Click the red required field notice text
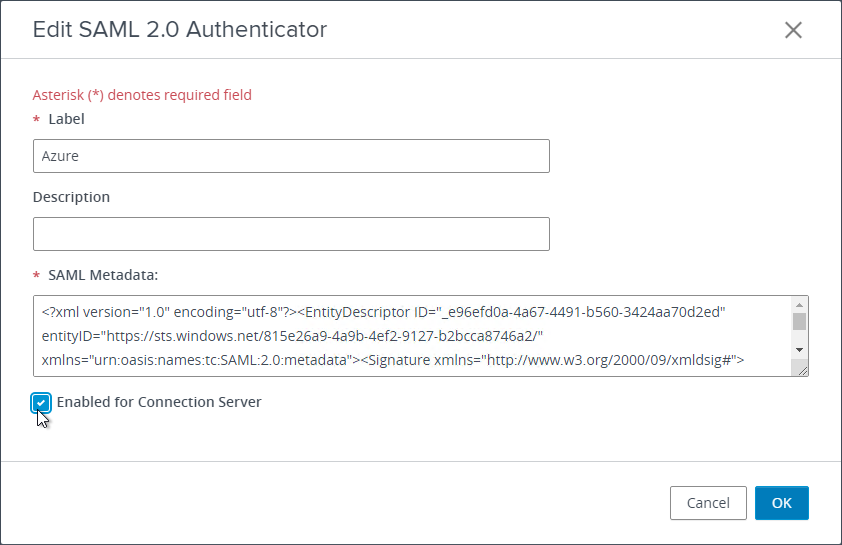 click(x=142, y=95)
